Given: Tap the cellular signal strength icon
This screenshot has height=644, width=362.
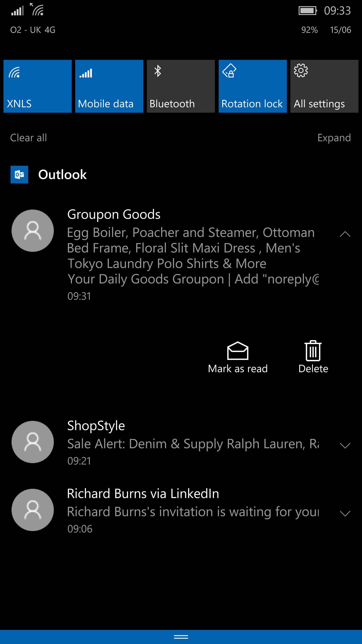Looking at the screenshot, I should click(17, 11).
